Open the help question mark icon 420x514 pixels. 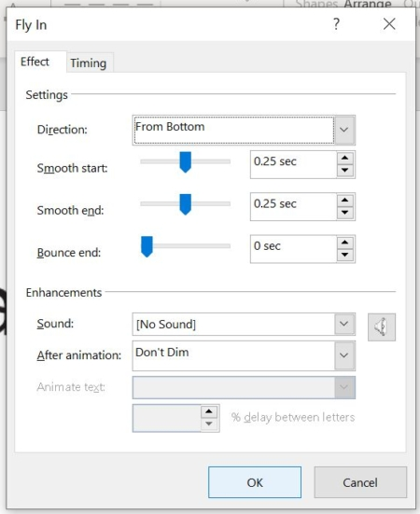(x=336, y=24)
